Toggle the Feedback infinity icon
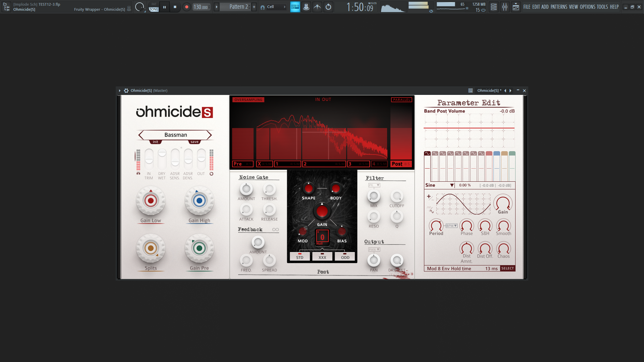 point(275,230)
